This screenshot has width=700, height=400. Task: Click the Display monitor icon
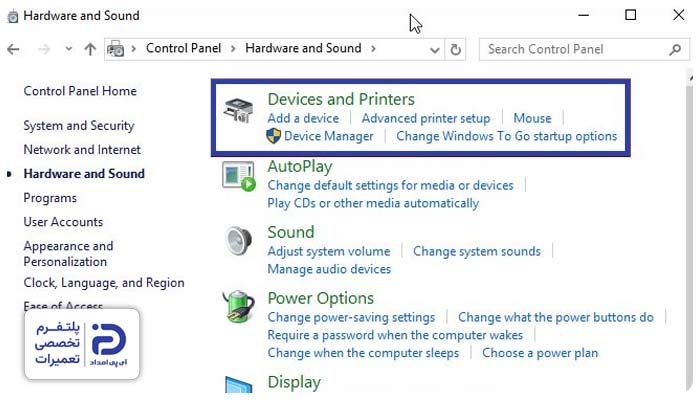(238, 385)
